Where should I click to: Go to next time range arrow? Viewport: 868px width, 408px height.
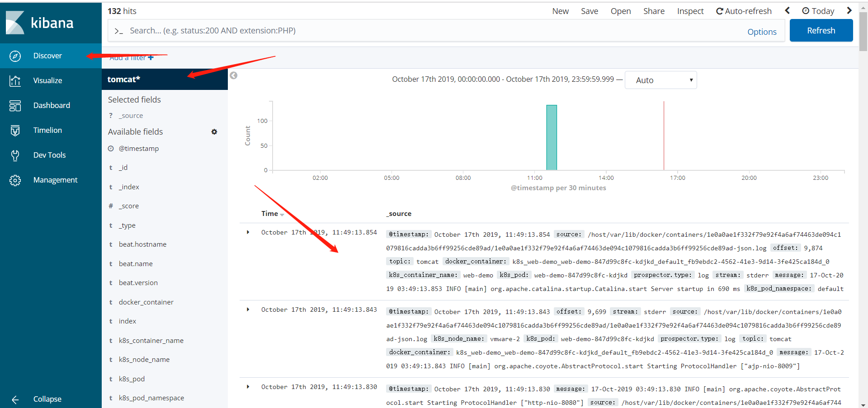point(849,10)
